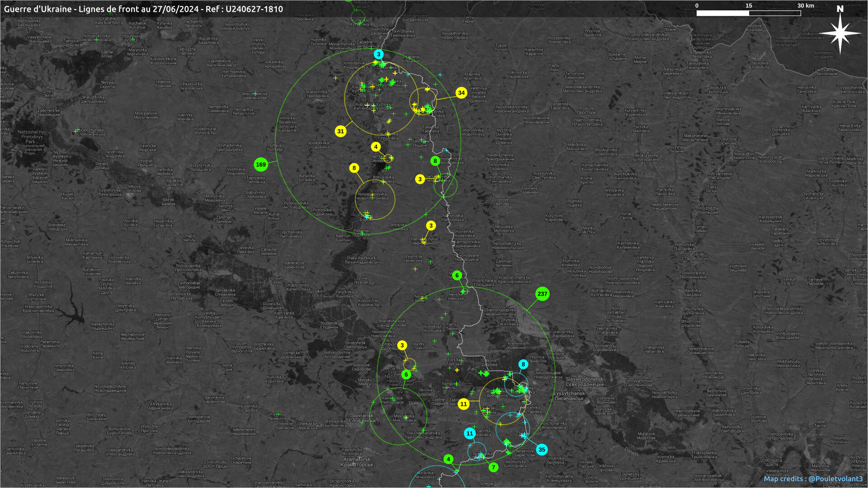The width and height of the screenshot is (868, 488).
Task: Click the cyan 11 marker
Action: point(470,433)
